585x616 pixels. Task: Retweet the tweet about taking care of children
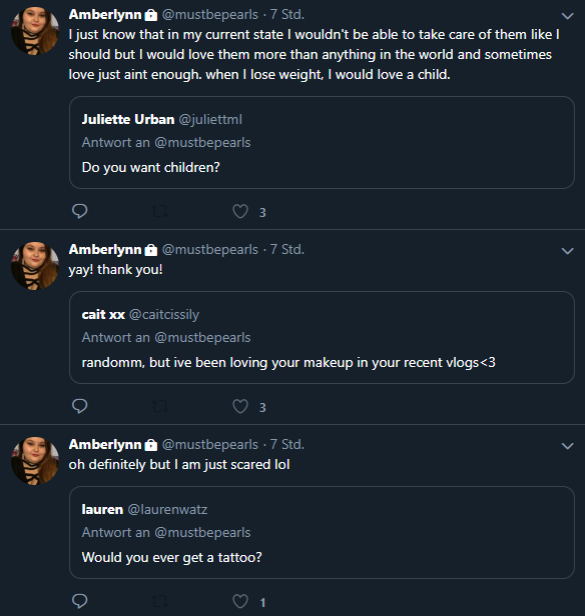coord(160,211)
